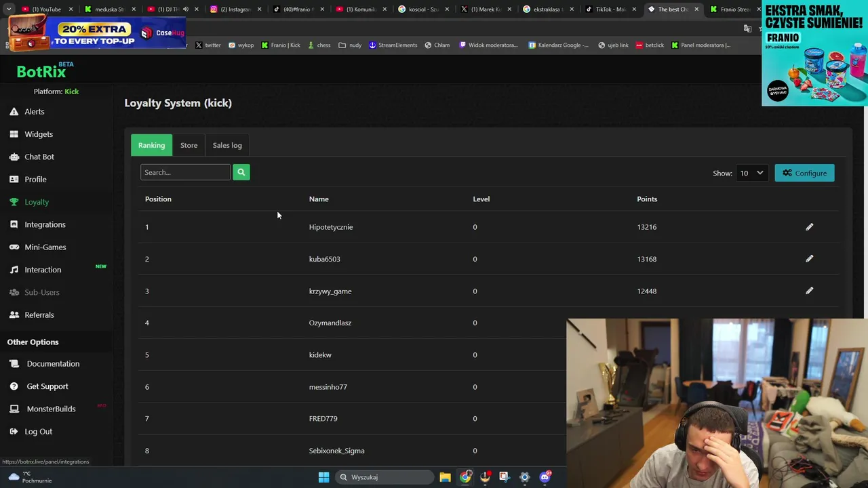Click the CaseHug 20% extra banner
868x488 pixels.
(97, 34)
